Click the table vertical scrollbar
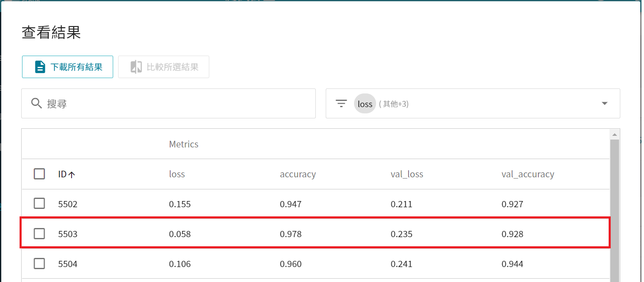 coord(614,208)
